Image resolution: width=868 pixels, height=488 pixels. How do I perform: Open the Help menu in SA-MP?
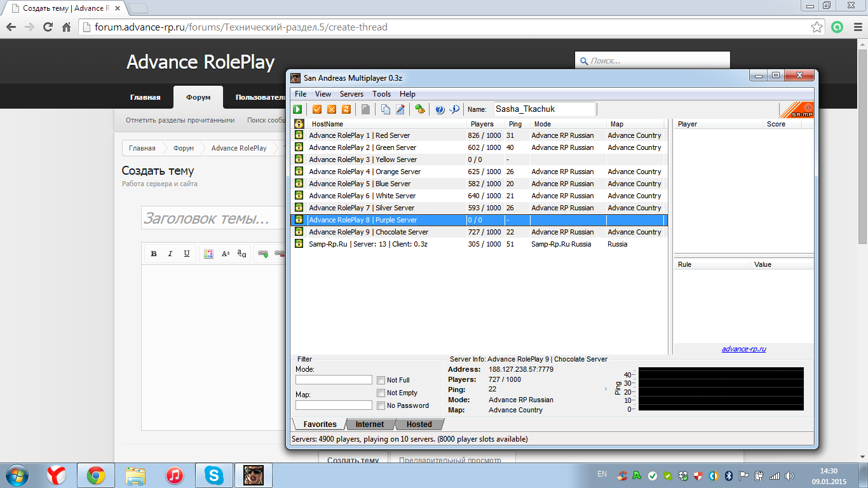tap(407, 94)
